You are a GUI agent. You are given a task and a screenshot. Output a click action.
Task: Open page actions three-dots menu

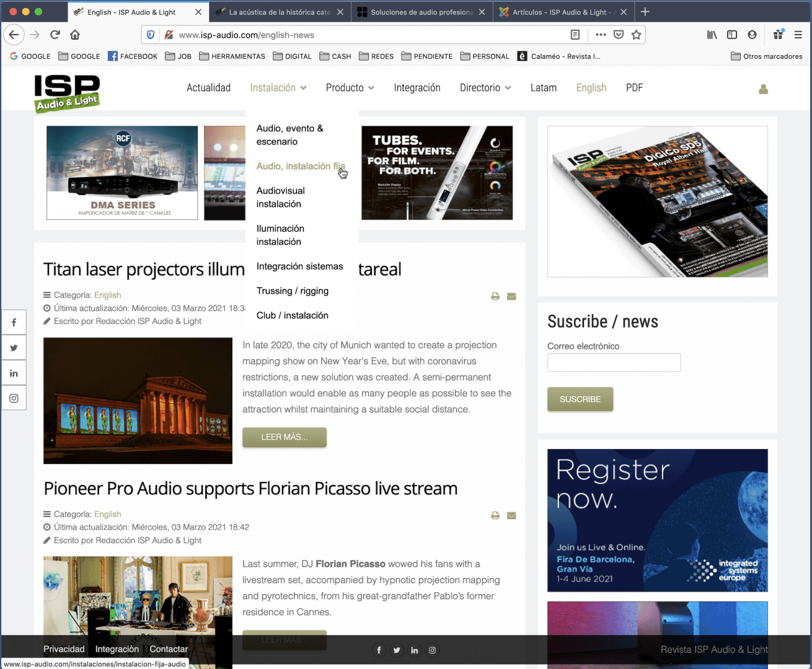pos(601,35)
